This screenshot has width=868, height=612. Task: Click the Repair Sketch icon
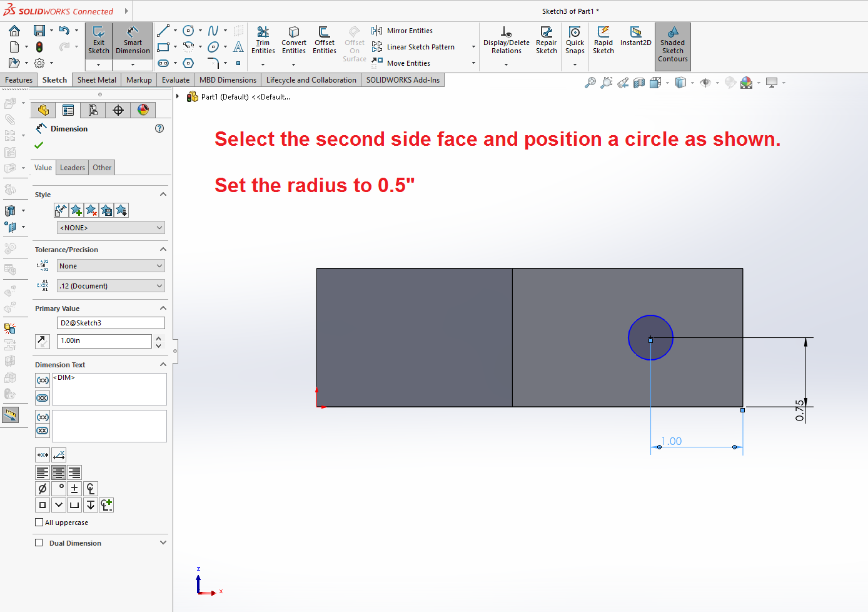tap(546, 40)
